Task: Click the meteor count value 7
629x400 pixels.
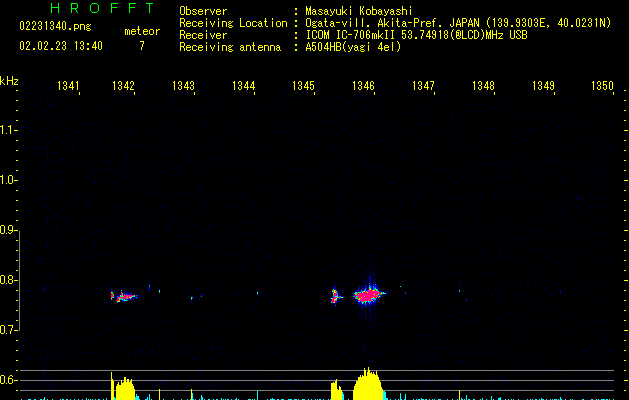Action: (x=142, y=46)
